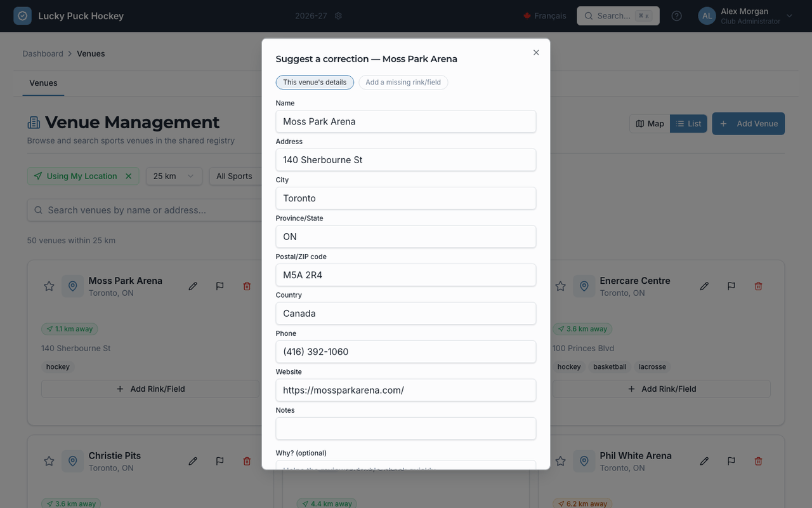Add Rink/Field to Enercare Centre

662,389
